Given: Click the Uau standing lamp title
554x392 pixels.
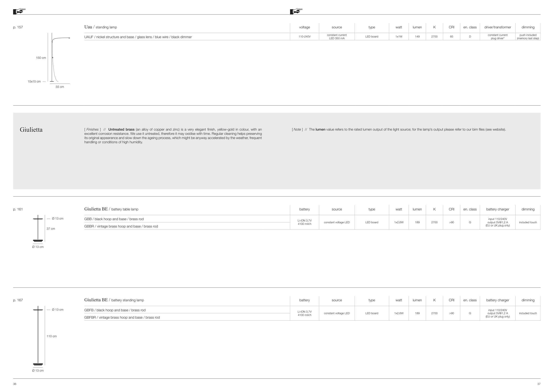Looking at the screenshot, I should (100, 27).
